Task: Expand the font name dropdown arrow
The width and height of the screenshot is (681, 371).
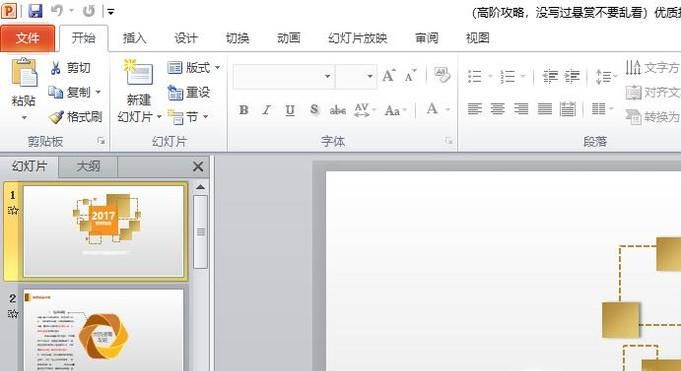Action: click(327, 76)
